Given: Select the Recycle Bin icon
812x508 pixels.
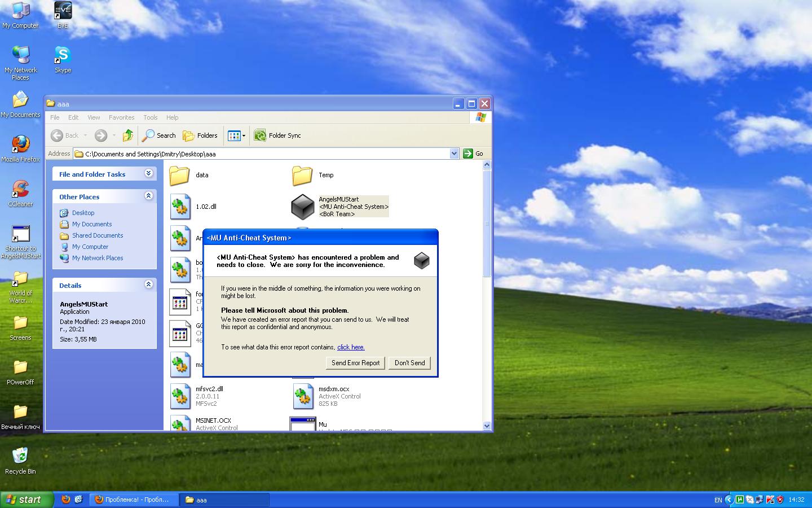Looking at the screenshot, I should (x=20, y=461).
